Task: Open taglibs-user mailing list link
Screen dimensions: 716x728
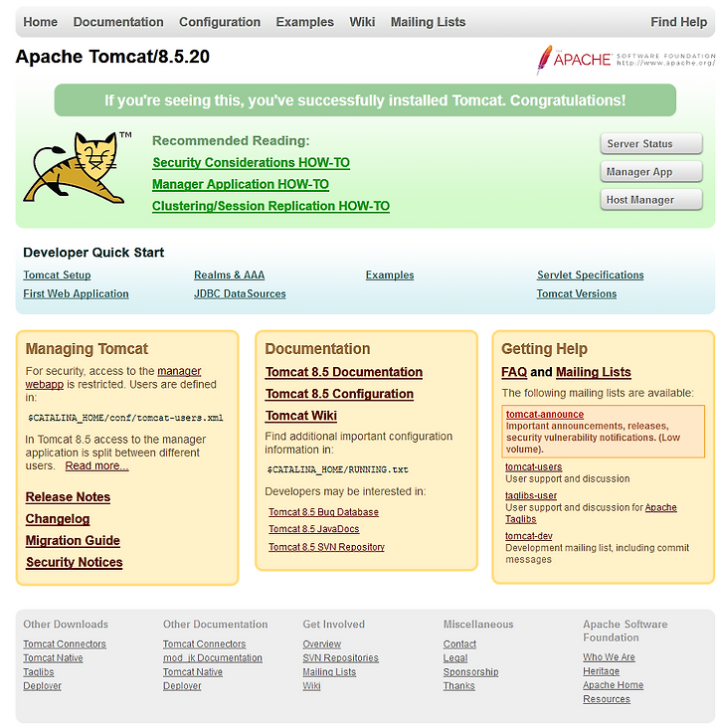Action: (531, 496)
